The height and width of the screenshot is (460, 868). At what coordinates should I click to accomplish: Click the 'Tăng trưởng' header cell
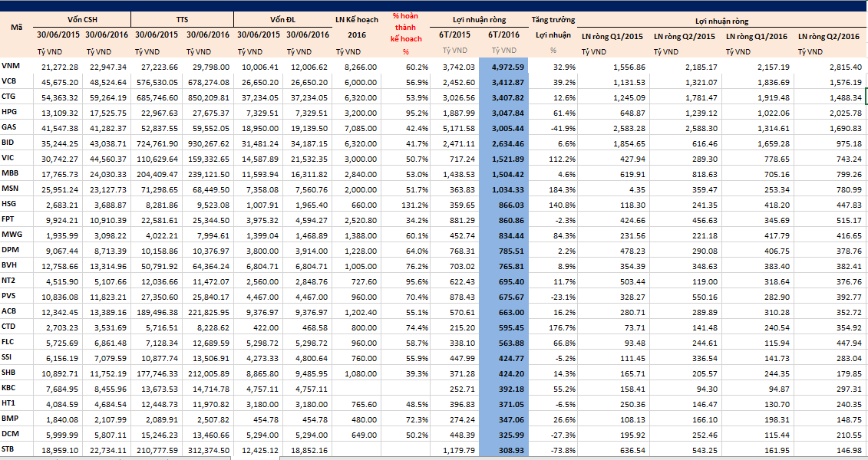(553, 19)
